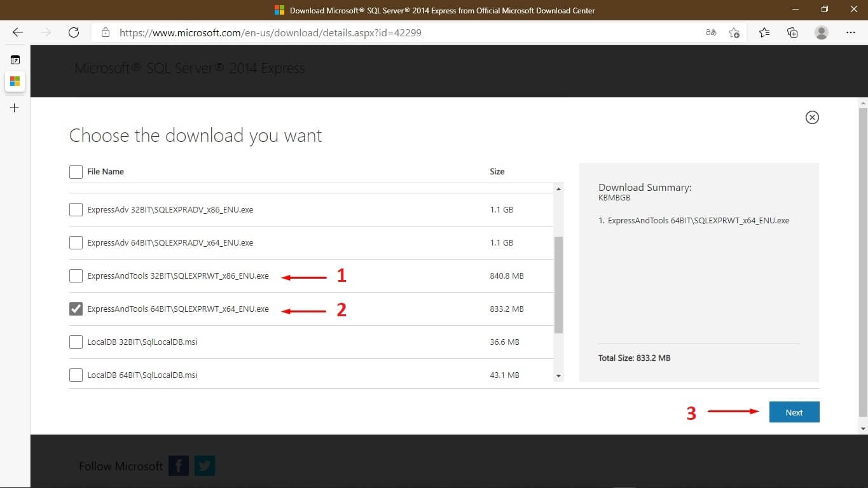Check ExpressAdv 64BIT SQLEXPRADV_x64_ENU.exe
Image resolution: width=868 pixels, height=488 pixels.
76,242
